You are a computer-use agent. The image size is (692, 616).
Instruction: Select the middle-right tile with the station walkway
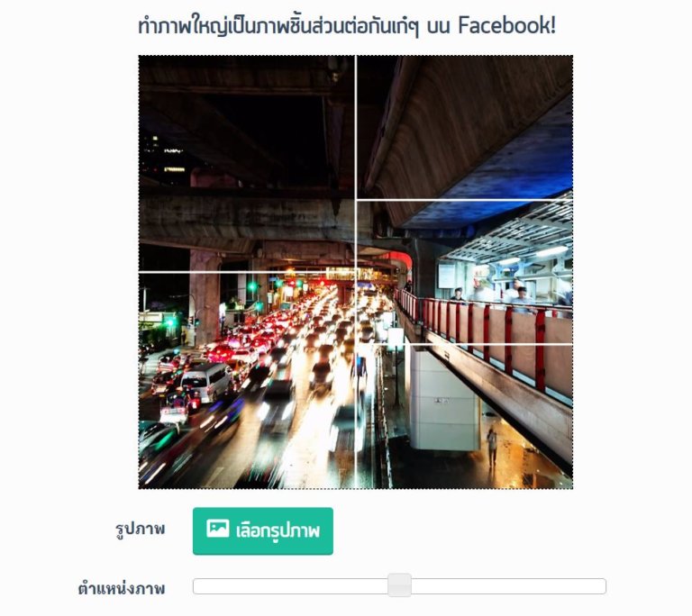click(465, 272)
